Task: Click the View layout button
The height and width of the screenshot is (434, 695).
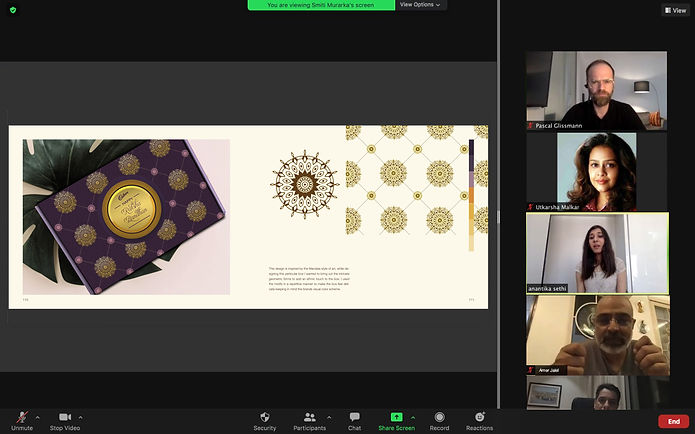Action: pos(675,10)
